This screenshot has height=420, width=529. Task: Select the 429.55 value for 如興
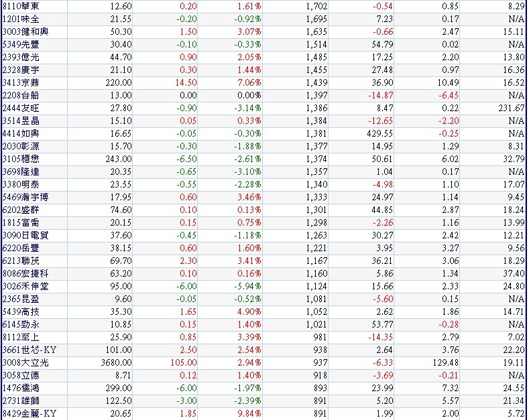(x=380, y=133)
